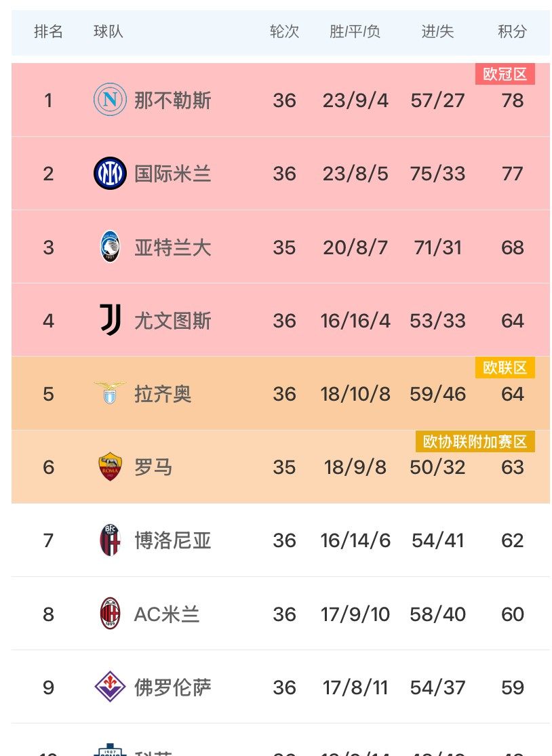Click the 欧联区 label tag
This screenshot has height=756, width=552.
click(505, 367)
